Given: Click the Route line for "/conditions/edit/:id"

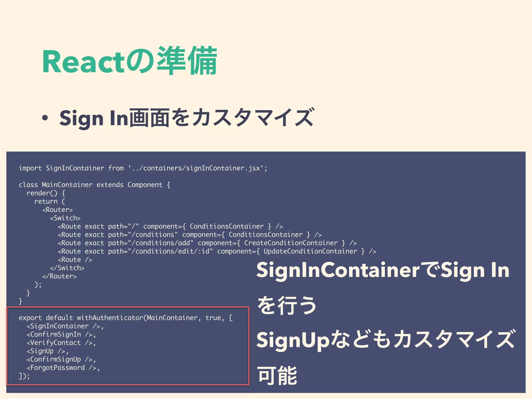Looking at the screenshot, I should click(x=217, y=251).
